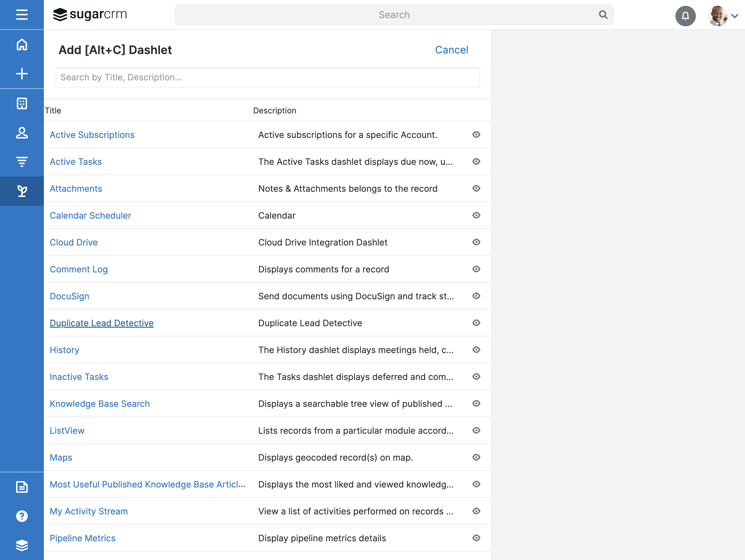This screenshot has width=745, height=560.
Task: Open the hamburger navigation menu
Action: pos(22,15)
